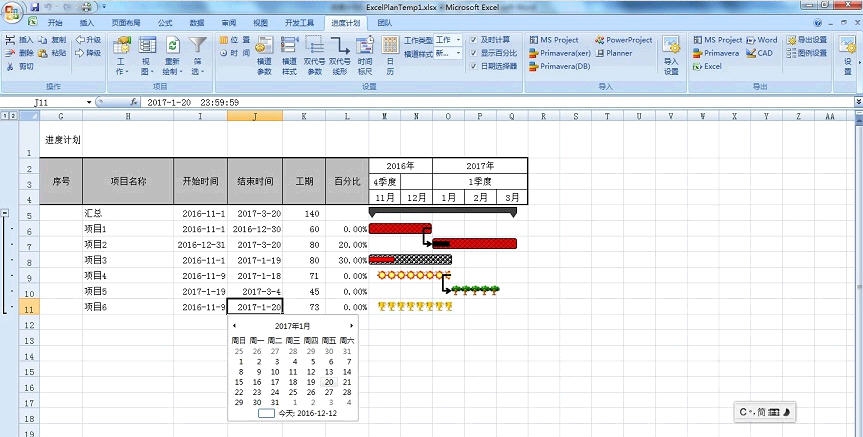Open the 筛选 filter dropdown
Viewport: 863px width, 437px height.
198,56
